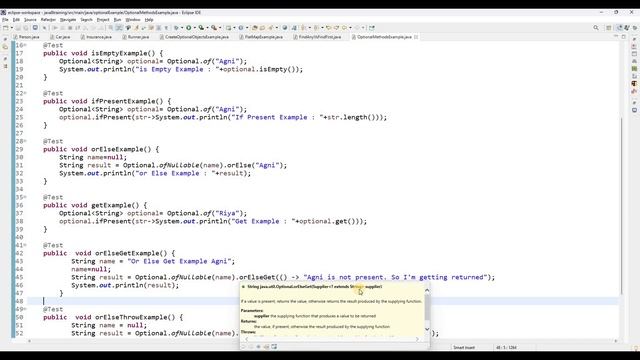Click the Last Edit Location icon
The height and width of the screenshot is (360, 640).
tap(329, 28)
